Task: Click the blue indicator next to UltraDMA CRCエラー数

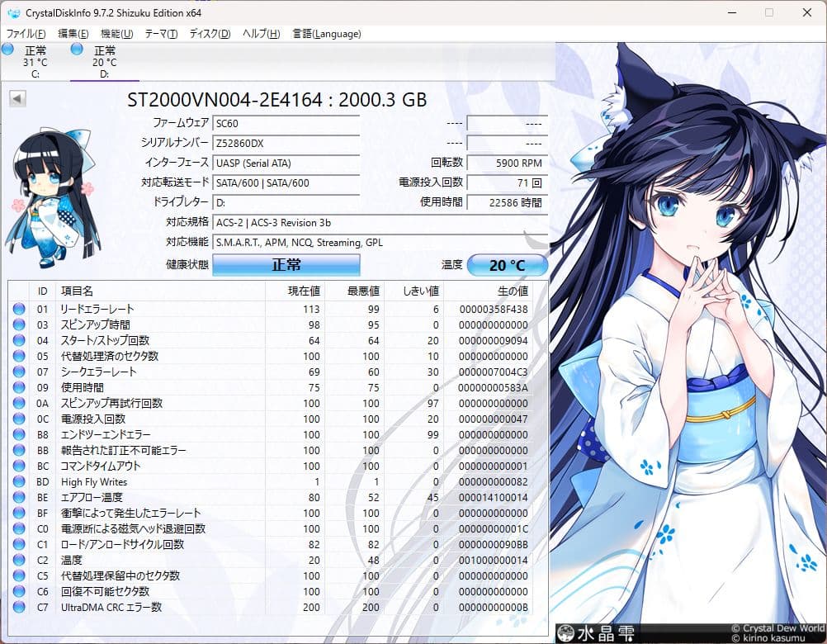Action: [18, 607]
